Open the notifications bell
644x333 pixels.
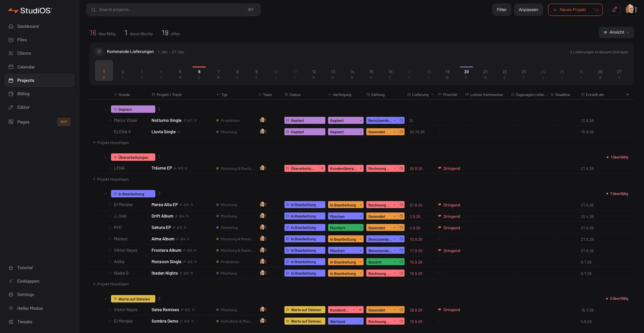[614, 10]
